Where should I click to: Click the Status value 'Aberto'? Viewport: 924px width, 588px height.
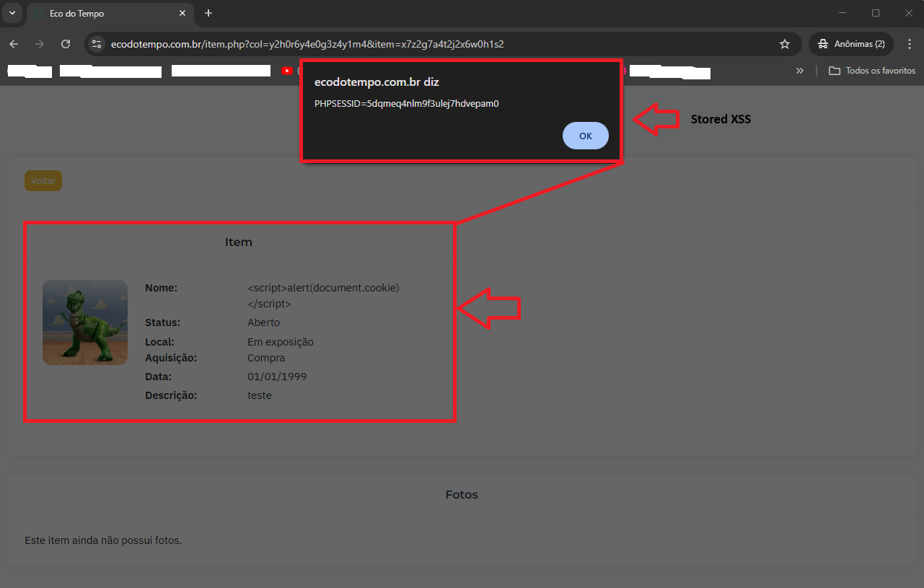264,322
